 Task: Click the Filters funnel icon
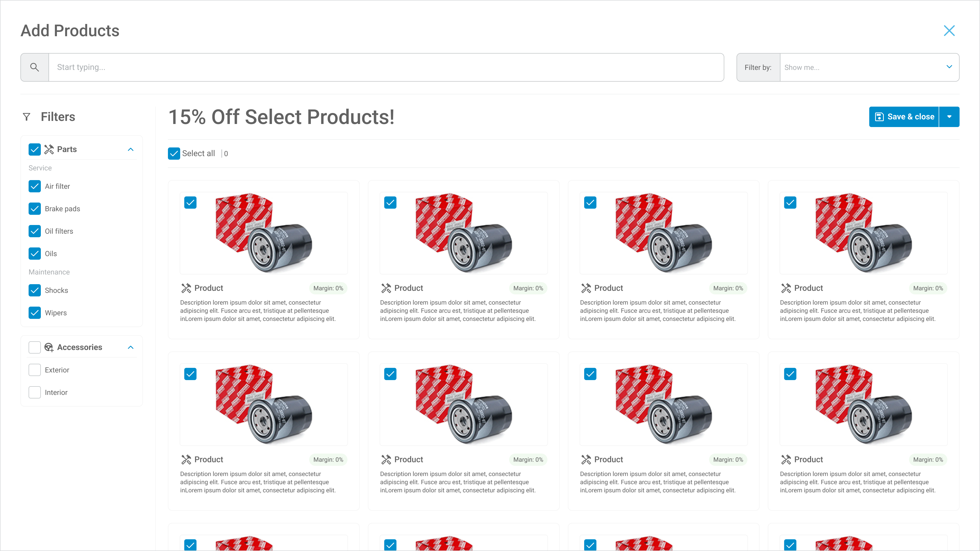pyautogui.click(x=27, y=117)
